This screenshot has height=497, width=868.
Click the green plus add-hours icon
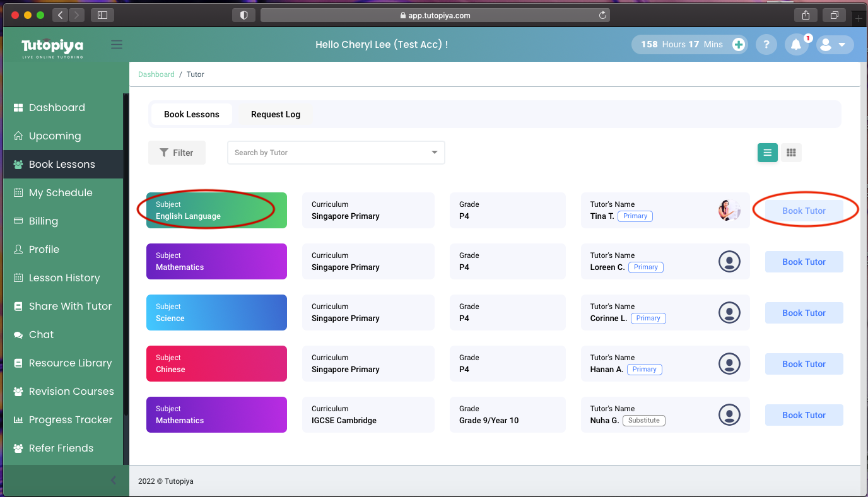tap(739, 45)
